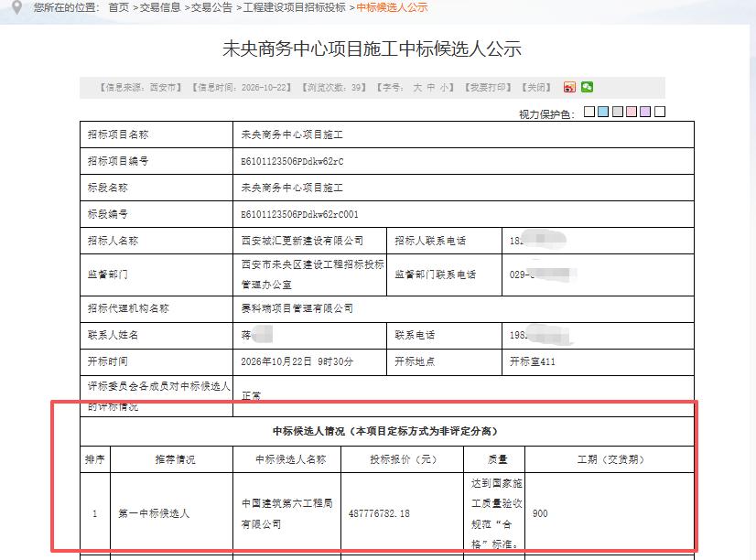Share via the red Weibo icon

click(x=569, y=87)
